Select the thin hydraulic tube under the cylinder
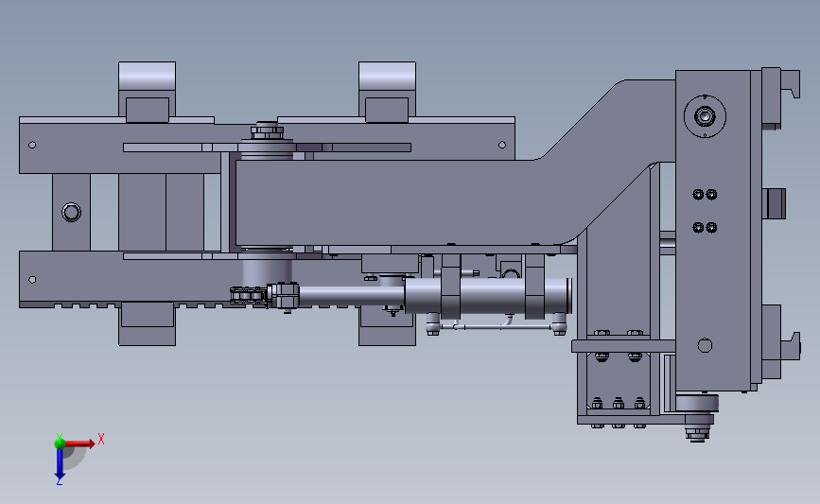Viewport: 820px width, 504px height. pos(496,327)
